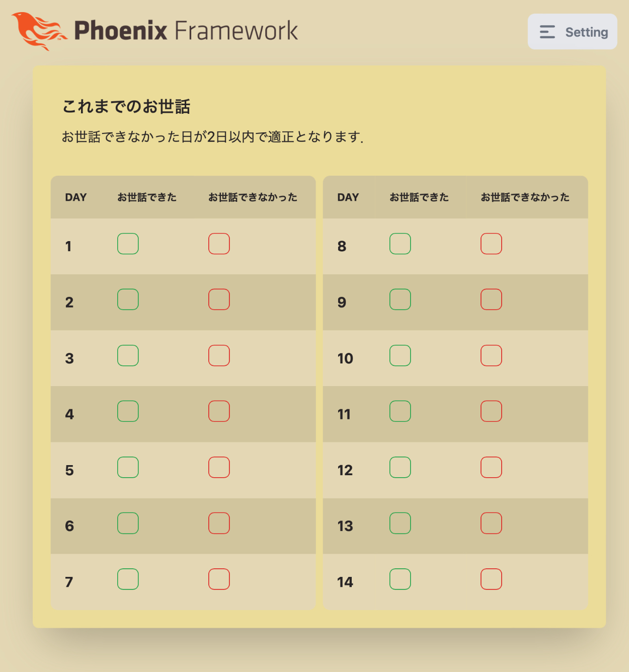Mark day 13 as お世話できなかった
This screenshot has width=629, height=672.
click(491, 523)
